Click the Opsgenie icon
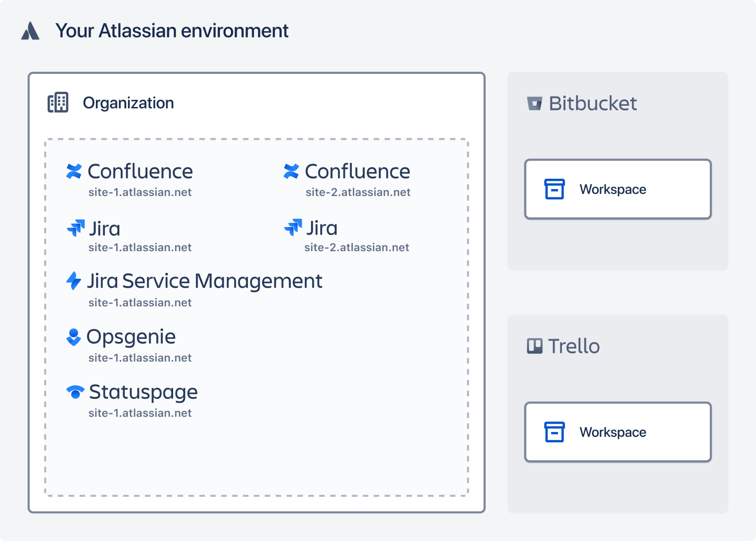Image resolution: width=756 pixels, height=541 pixels. tap(73, 337)
